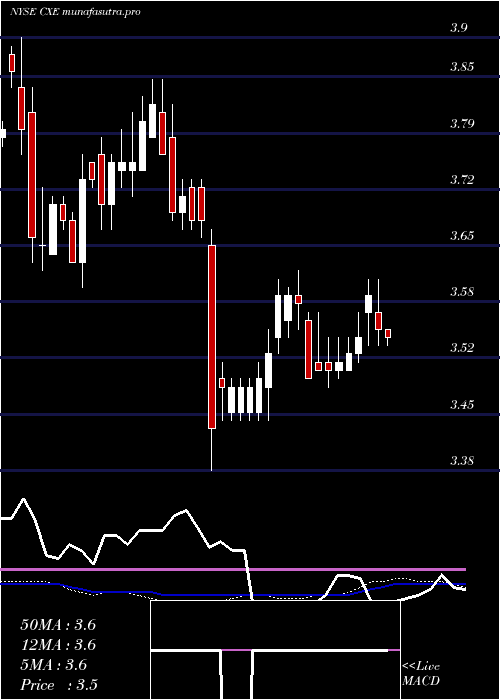The image size is (500, 700).
Task: Click the first red candlestick near 3.85
Action: pos(12,62)
